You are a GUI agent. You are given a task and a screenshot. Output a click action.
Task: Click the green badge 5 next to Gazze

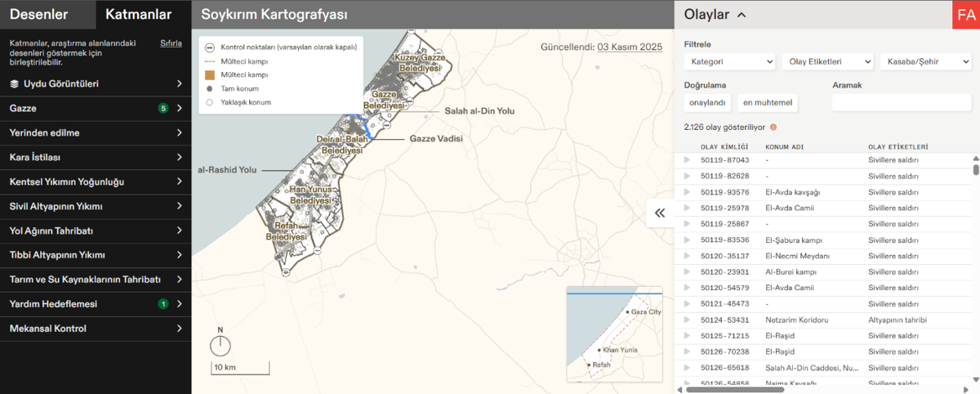pos(163,109)
